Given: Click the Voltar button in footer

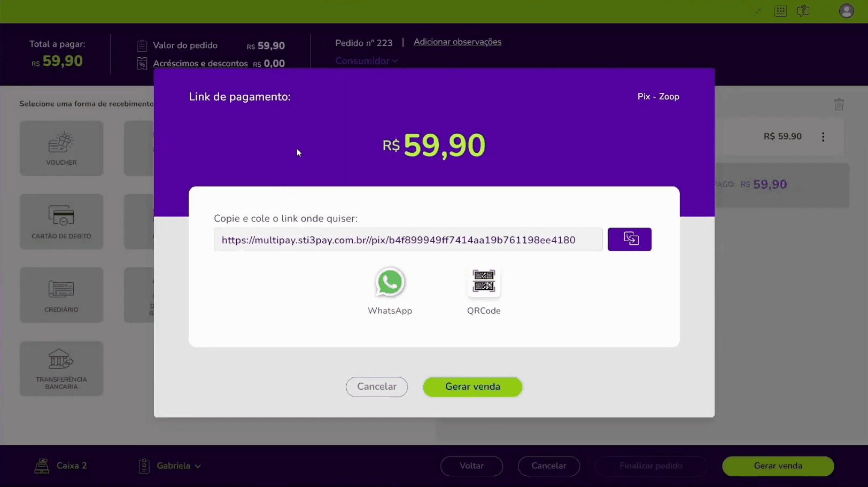Looking at the screenshot, I should [x=471, y=466].
